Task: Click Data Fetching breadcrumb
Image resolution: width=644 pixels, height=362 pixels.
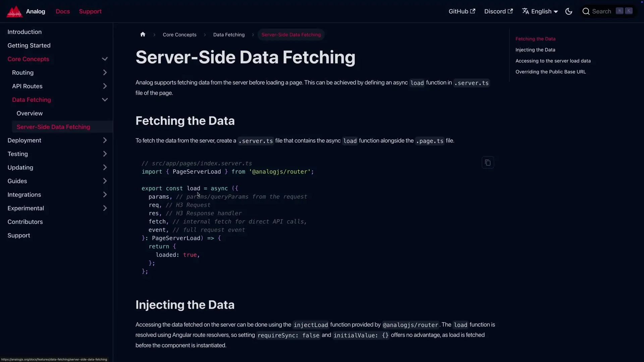Action: [x=229, y=35]
